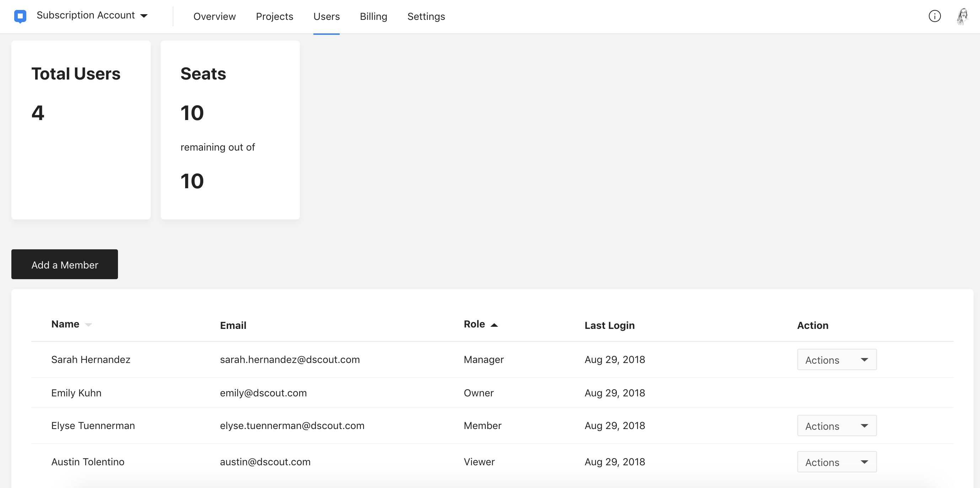
Task: Click email elyse.tuennerman@dscout.com
Action: 292,425
